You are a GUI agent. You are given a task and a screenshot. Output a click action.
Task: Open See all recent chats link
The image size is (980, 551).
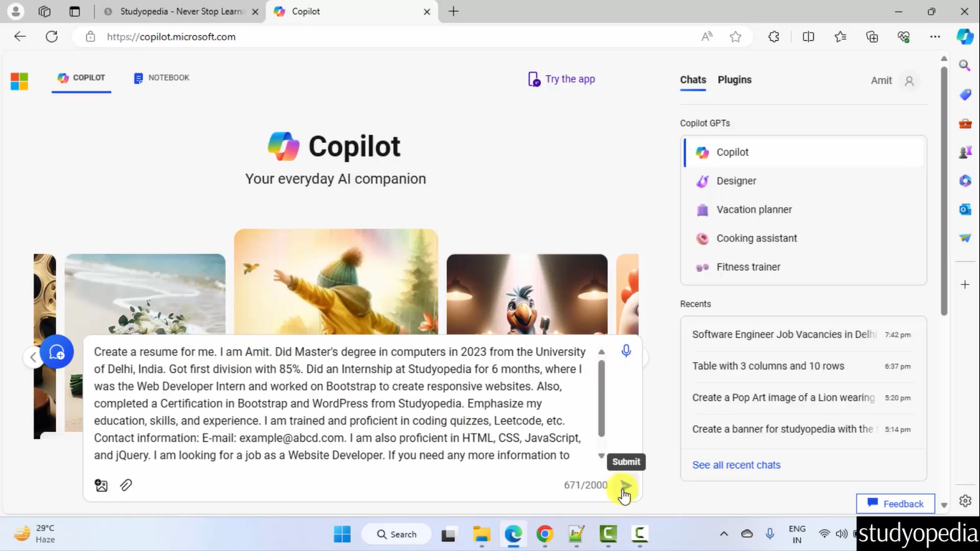(x=736, y=465)
